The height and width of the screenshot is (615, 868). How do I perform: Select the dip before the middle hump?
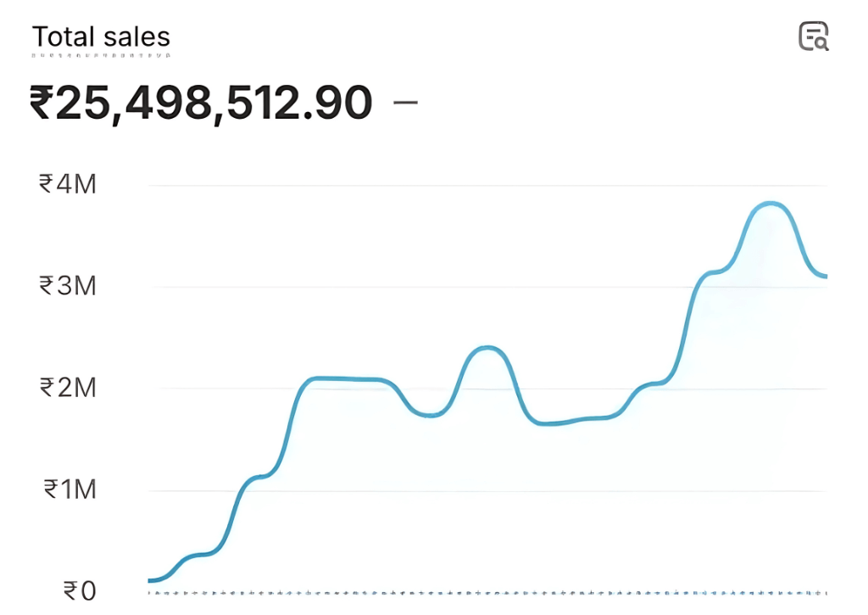point(431,415)
